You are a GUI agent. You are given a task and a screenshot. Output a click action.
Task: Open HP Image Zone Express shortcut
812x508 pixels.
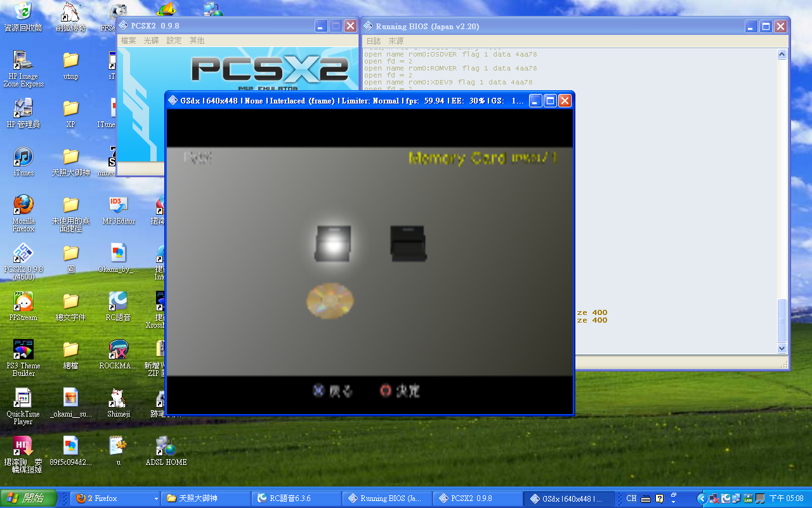23,69
